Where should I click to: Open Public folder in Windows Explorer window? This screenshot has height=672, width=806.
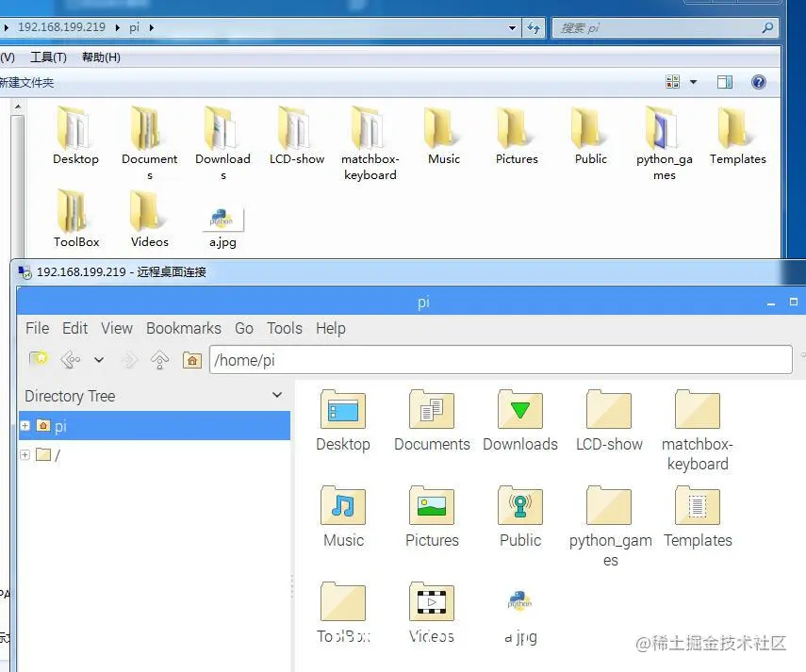pyautogui.click(x=591, y=136)
